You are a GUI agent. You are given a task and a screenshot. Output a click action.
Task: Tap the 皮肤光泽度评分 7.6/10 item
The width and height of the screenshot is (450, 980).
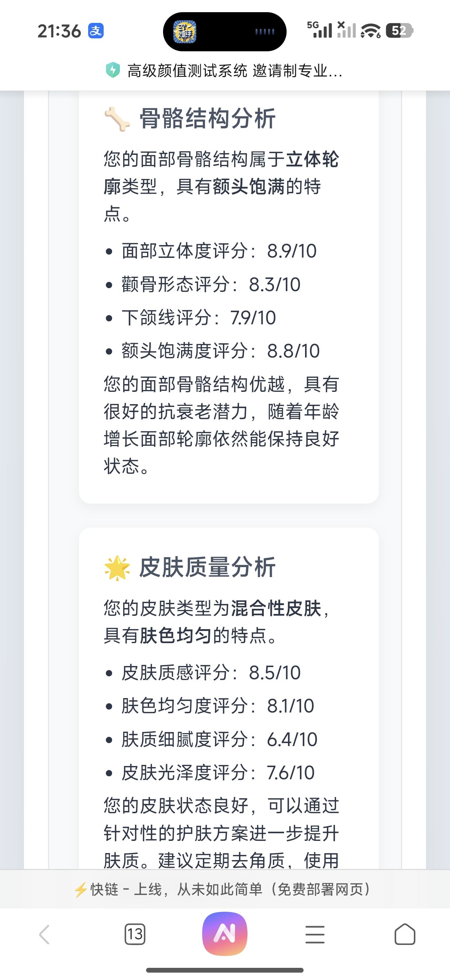point(218,773)
